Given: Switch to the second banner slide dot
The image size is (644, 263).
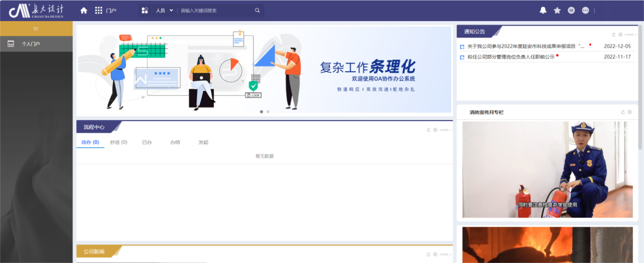Looking at the screenshot, I should [268, 112].
